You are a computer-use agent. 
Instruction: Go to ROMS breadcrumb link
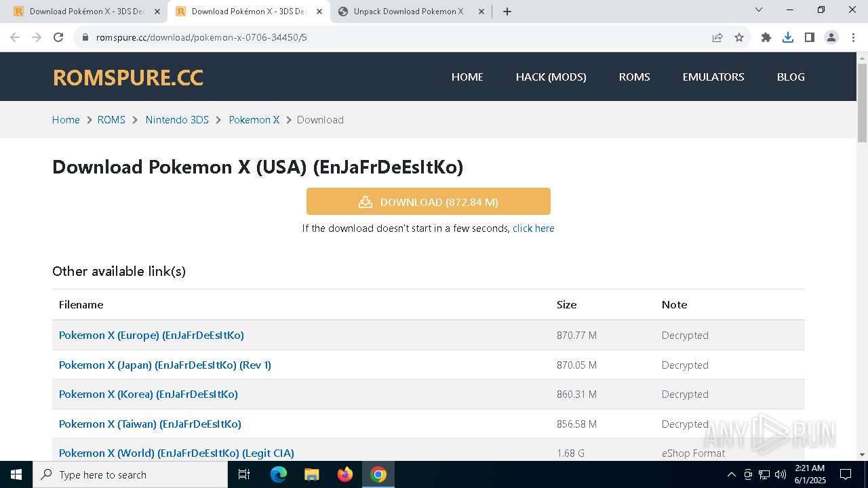(111, 120)
